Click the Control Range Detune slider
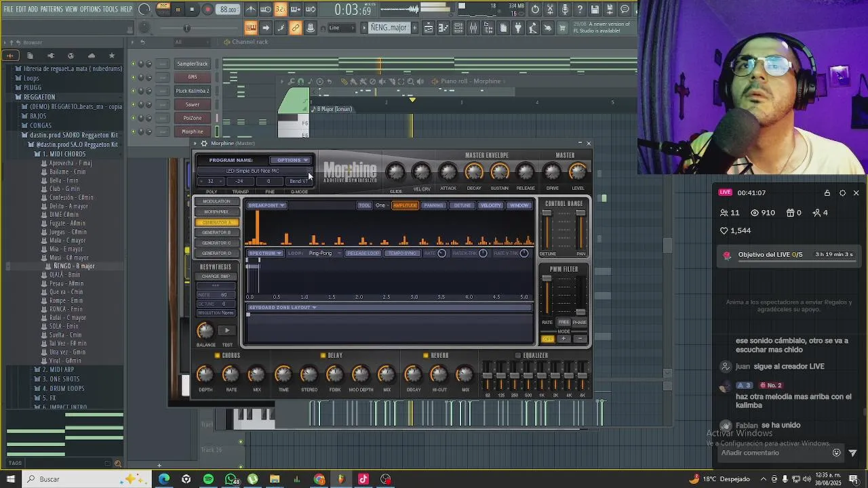The image size is (868, 488). [547, 230]
